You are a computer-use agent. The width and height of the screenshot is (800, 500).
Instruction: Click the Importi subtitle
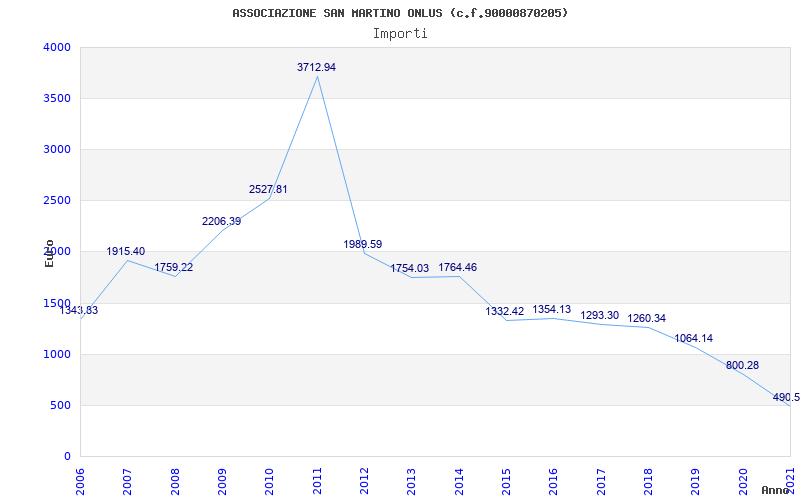click(x=400, y=34)
